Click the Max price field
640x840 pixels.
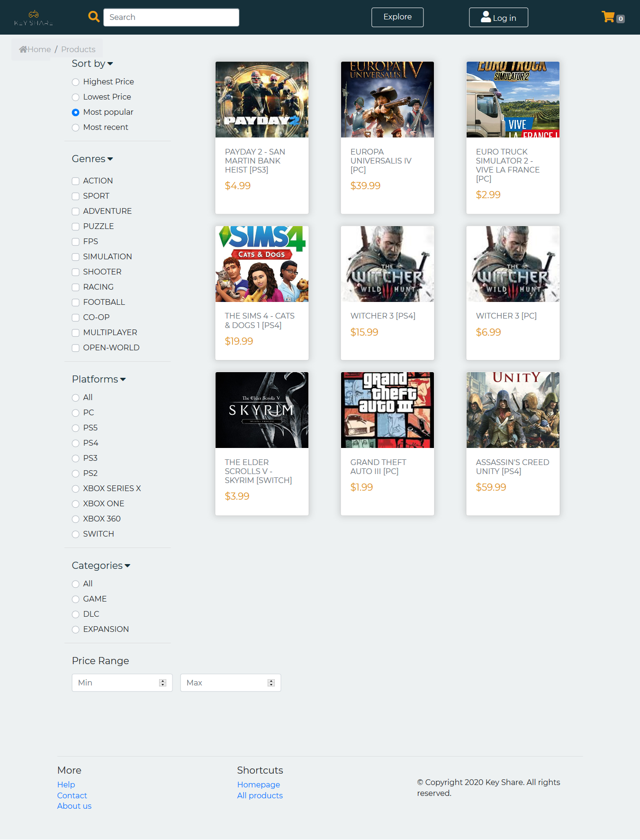tap(231, 683)
